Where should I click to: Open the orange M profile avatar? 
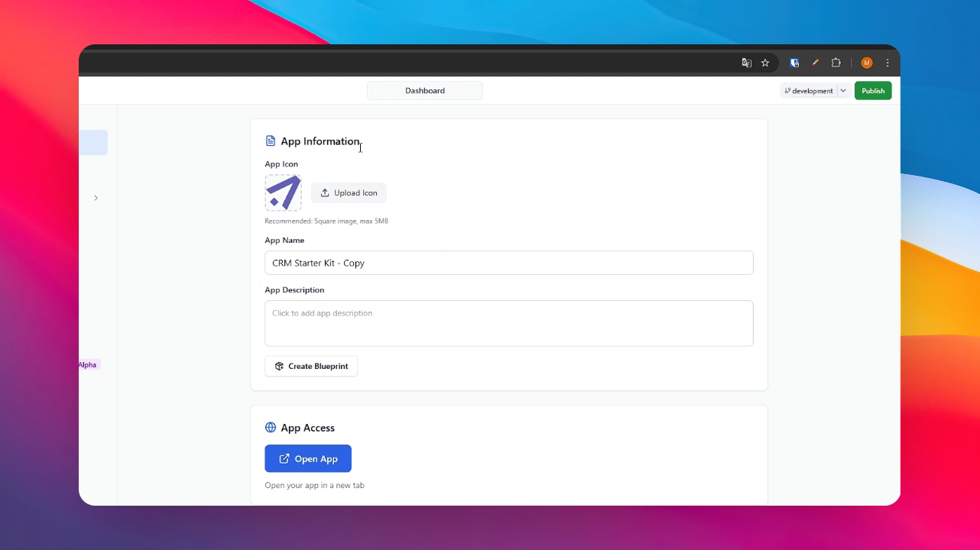(867, 63)
